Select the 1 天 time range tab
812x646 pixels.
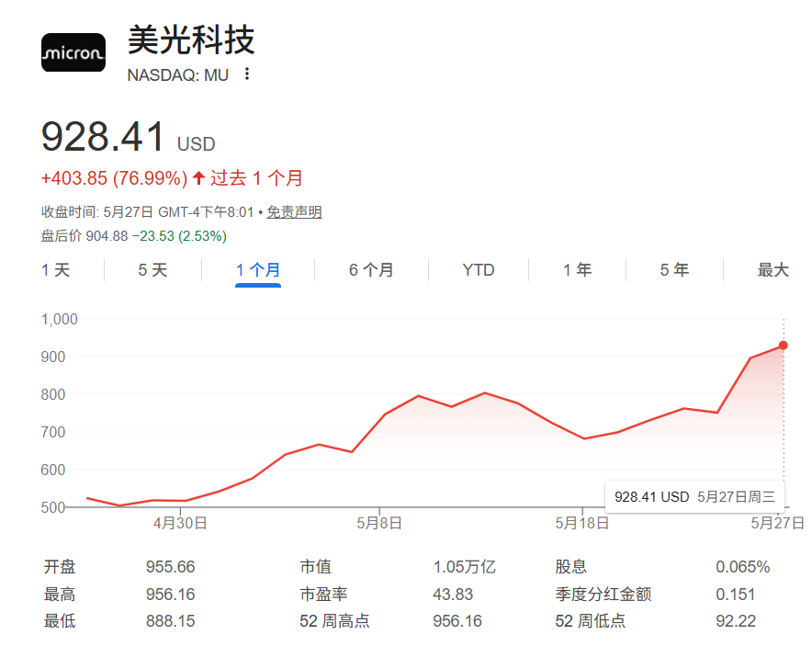(55, 270)
